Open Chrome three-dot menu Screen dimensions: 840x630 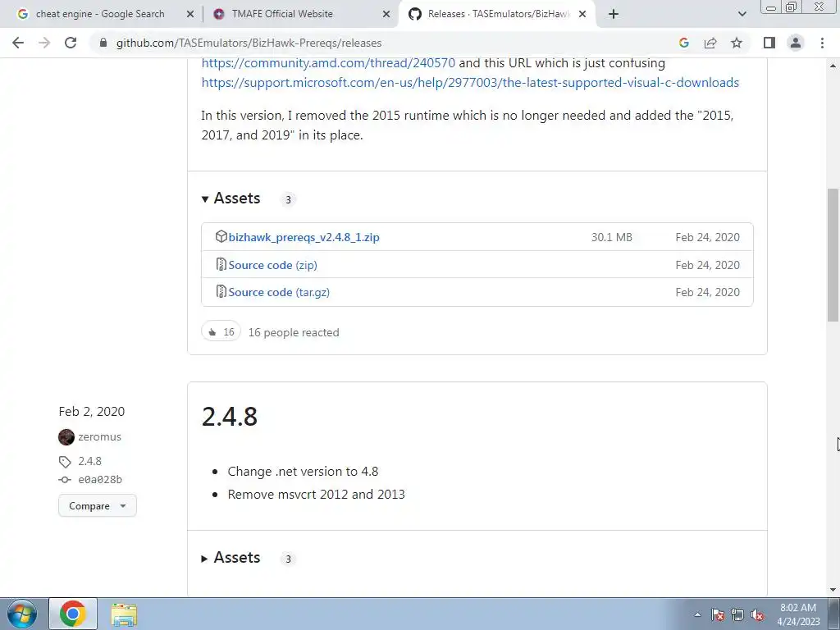pos(822,43)
